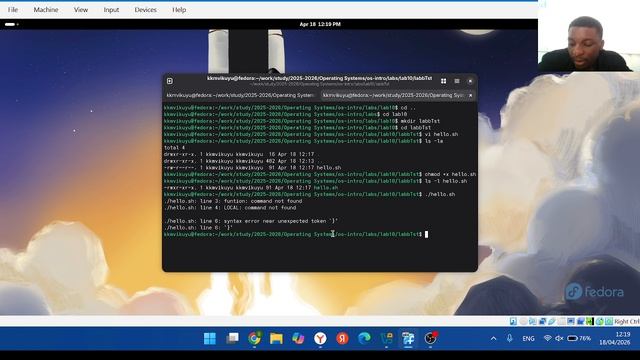The image size is (640, 360).
Task: Click the 'mkdir labbTst' command text
Action: click(420, 121)
